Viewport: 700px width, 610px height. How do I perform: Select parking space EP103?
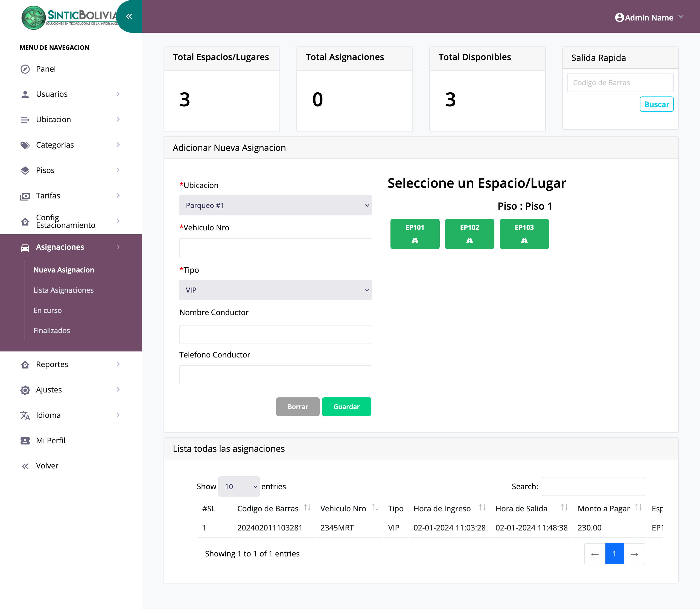(524, 234)
